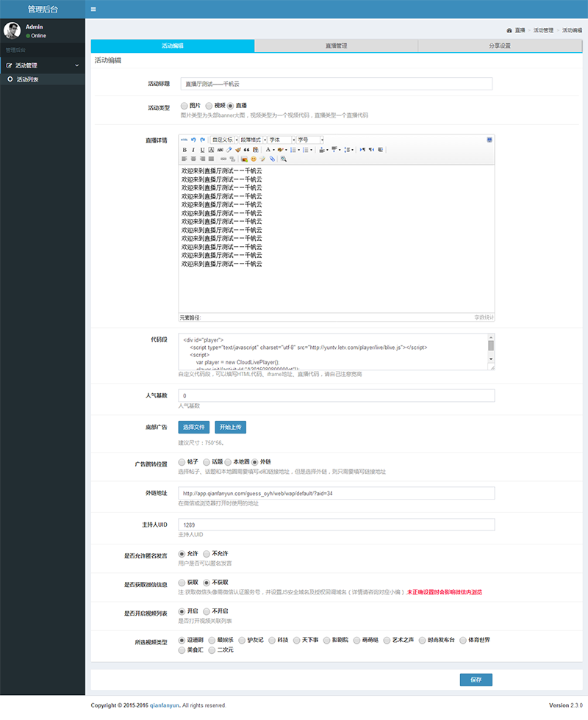Save the form with 保存 button
This screenshot has height=720, width=588.
[x=476, y=680]
